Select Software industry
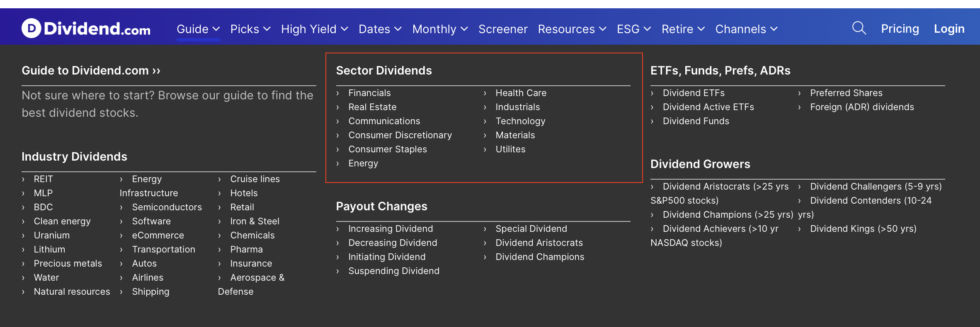980x327 pixels. click(x=151, y=221)
